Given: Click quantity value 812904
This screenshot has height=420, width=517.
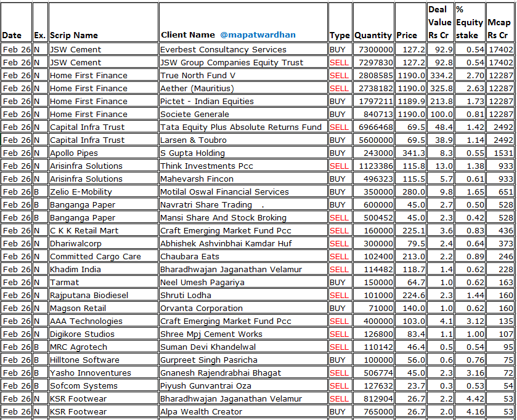Looking at the screenshot, I should 373,398.
